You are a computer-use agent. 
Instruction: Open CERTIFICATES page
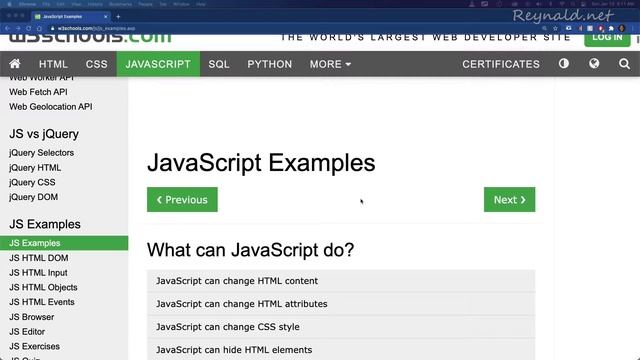[501, 64]
